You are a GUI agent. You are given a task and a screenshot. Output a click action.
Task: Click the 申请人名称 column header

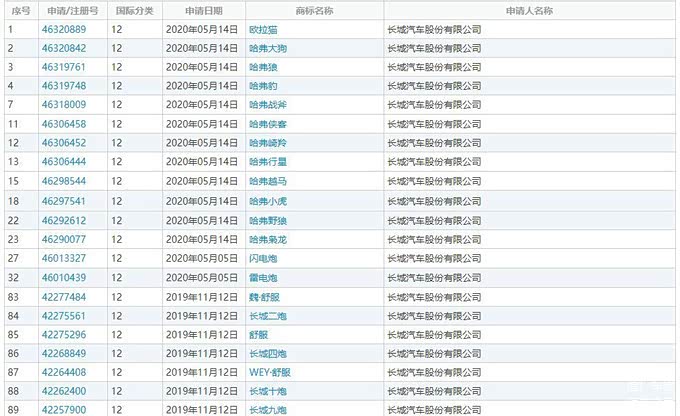pyautogui.click(x=529, y=10)
